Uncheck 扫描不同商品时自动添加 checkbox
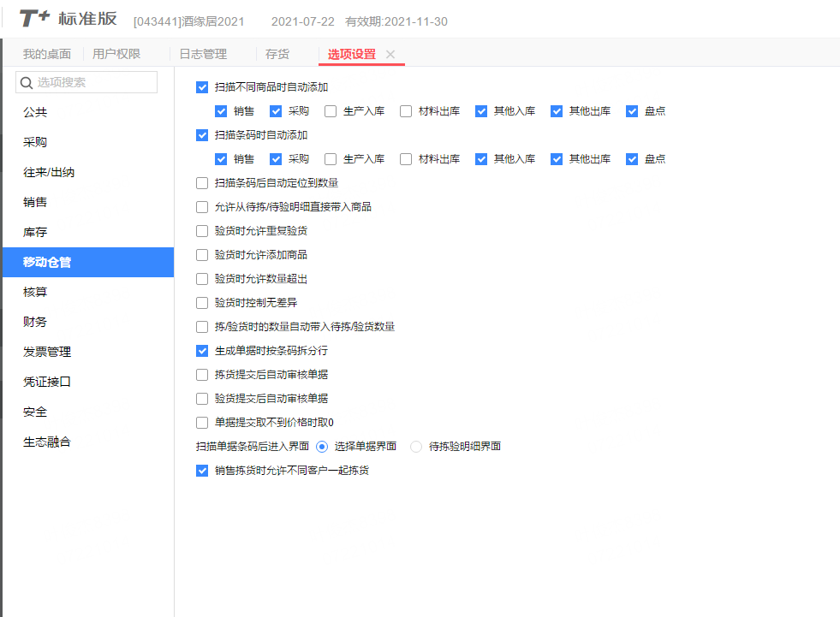 (x=202, y=87)
